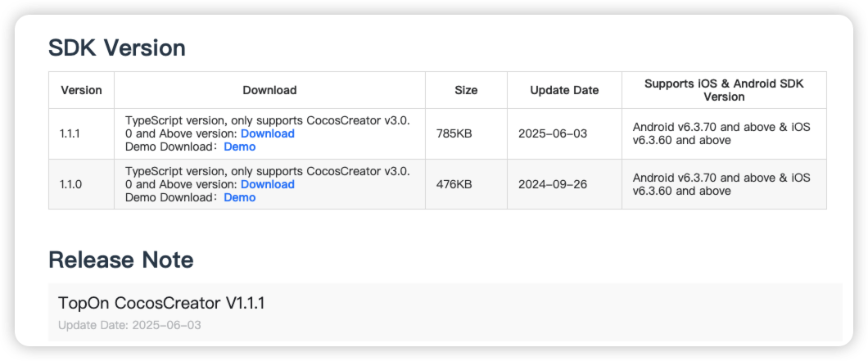Click the supported SDK text for version 1.1.0

tap(721, 184)
